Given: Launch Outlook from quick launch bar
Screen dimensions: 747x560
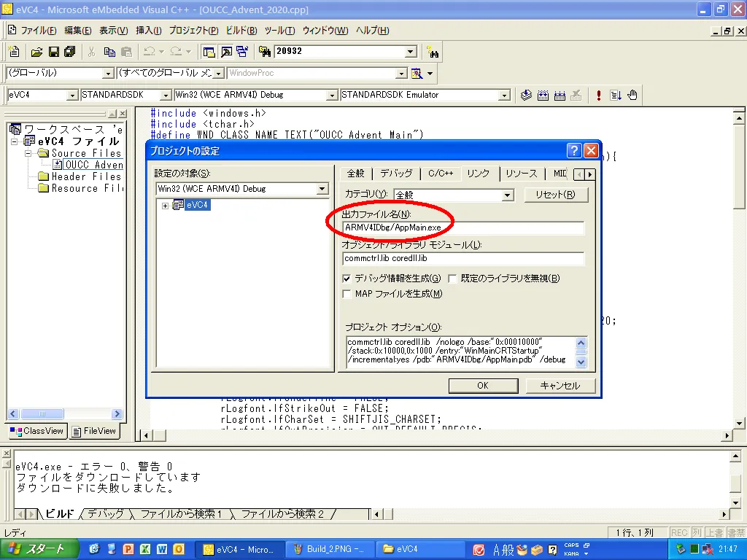Looking at the screenshot, I should tap(179, 549).
